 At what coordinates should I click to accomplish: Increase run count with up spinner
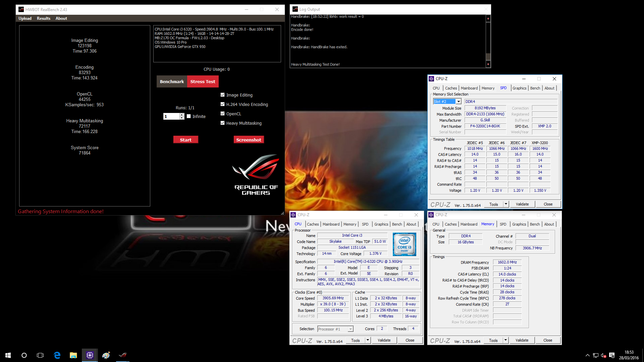click(x=182, y=115)
